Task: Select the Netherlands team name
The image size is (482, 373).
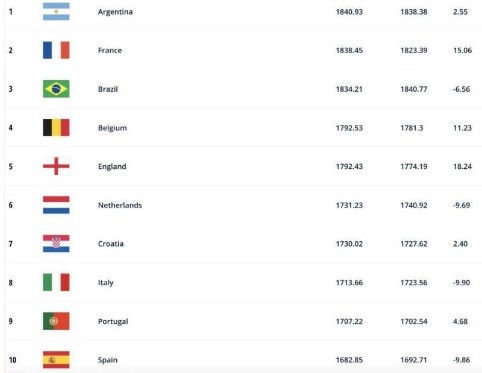Action: [120, 205]
